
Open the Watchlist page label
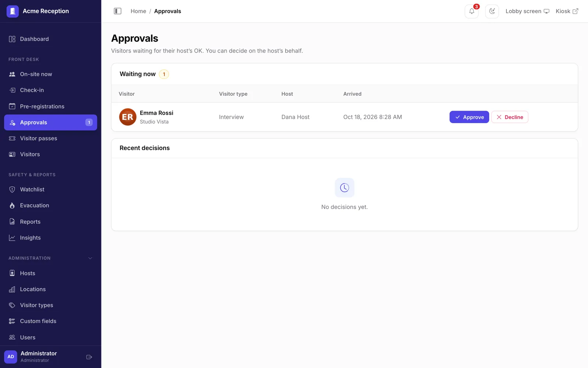click(32, 190)
